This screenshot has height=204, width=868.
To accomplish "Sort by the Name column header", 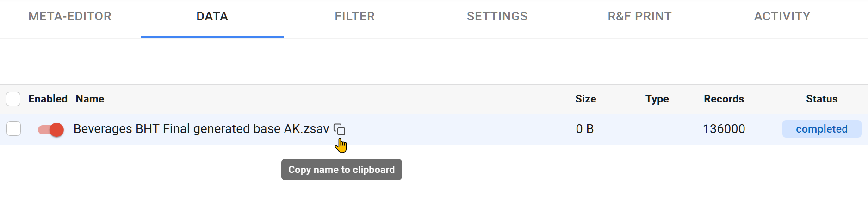I will 90,99.
